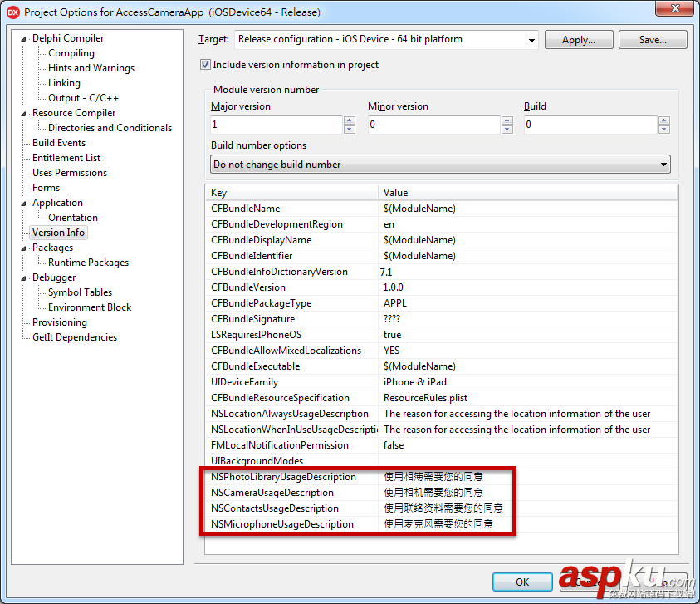Open the GetIt Dependencies page
The image size is (700, 604).
tap(75, 337)
